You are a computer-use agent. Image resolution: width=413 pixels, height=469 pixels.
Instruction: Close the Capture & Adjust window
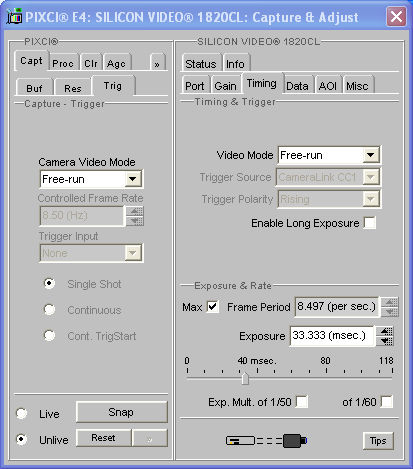click(x=396, y=16)
